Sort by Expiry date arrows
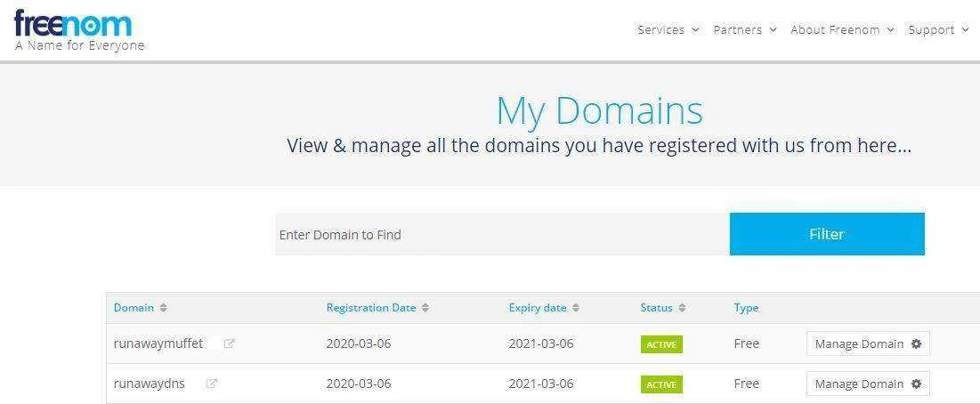Screen dimensions: 980x404 click(576, 308)
